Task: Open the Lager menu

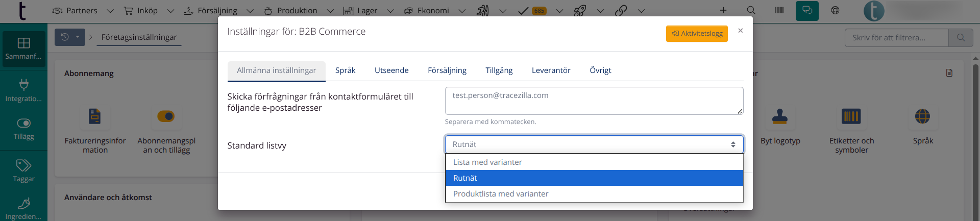Action: coord(360,11)
